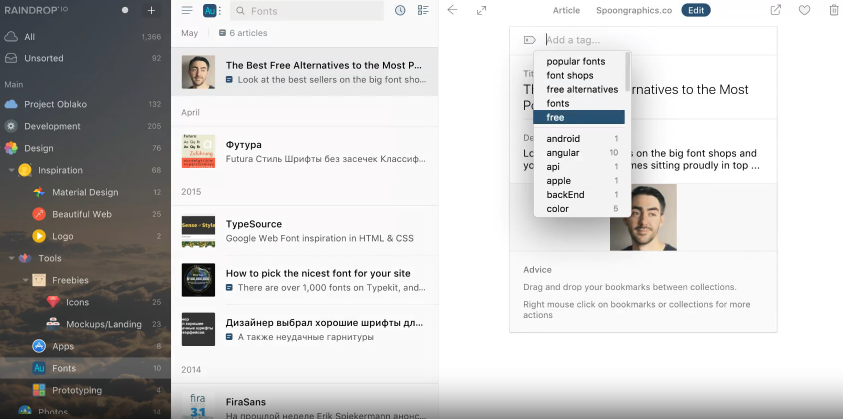Click the Mockups/Landing collection icon
Image resolution: width=843 pixels, height=419 pixels.
click(53, 324)
